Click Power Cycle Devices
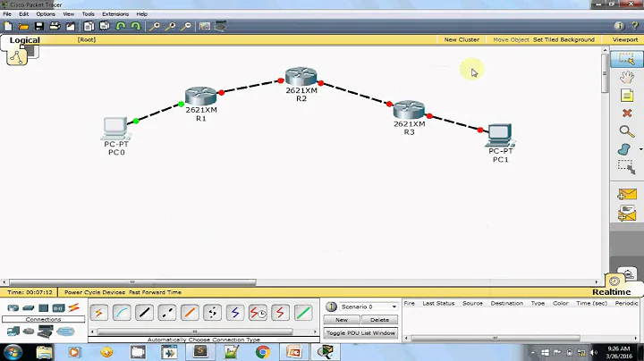 (95, 292)
